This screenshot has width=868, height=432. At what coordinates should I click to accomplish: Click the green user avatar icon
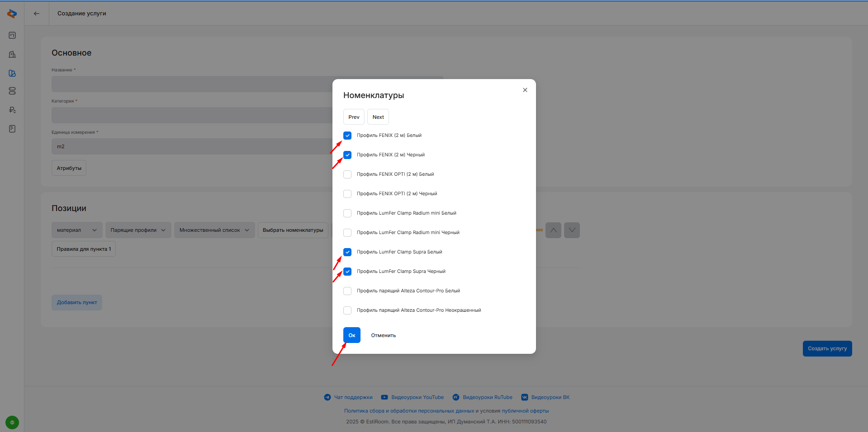[x=12, y=423]
